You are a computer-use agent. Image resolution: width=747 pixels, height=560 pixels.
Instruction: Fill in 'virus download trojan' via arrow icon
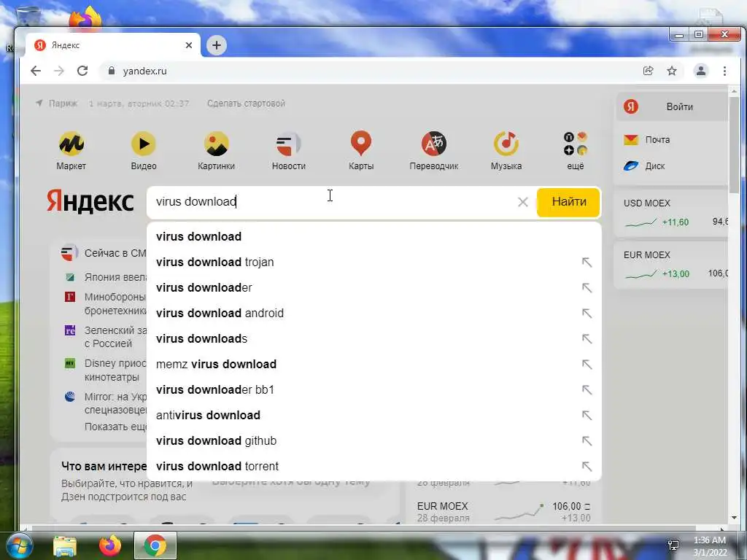(x=587, y=262)
